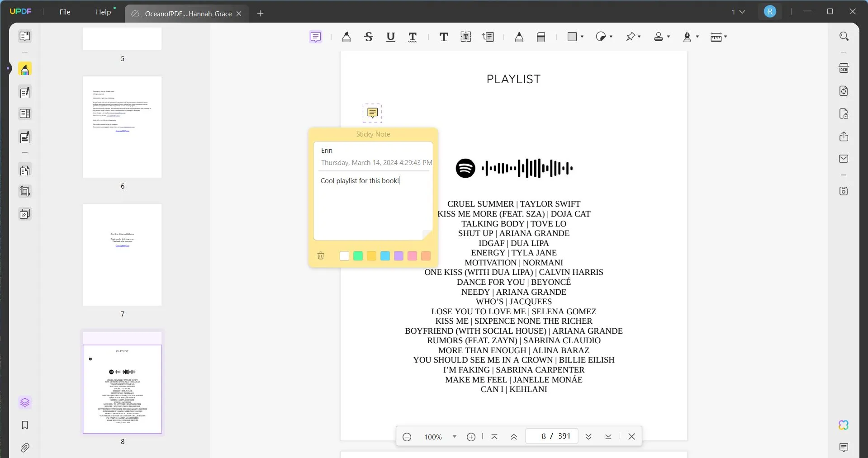This screenshot has width=868, height=458.
Task: Open the comments list panel
Action: coord(844,448)
